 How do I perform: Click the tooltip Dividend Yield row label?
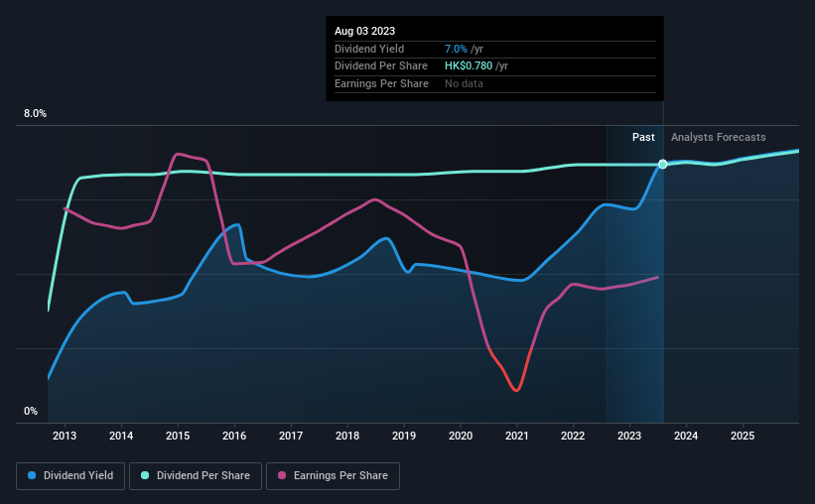click(369, 49)
